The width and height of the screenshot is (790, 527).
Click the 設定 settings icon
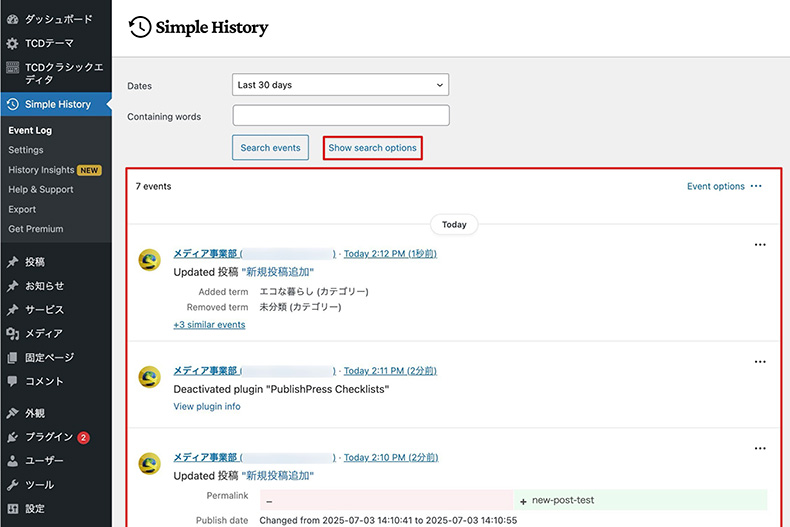(x=13, y=509)
